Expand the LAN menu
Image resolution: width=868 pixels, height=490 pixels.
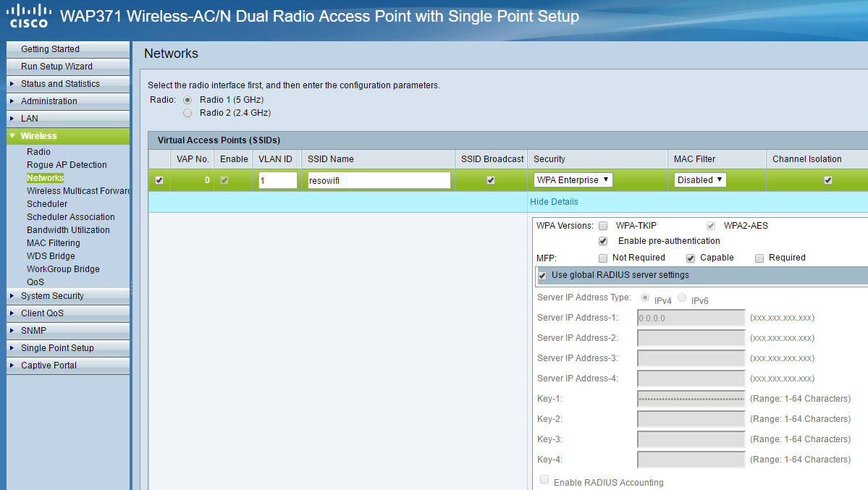pyautogui.click(x=68, y=118)
